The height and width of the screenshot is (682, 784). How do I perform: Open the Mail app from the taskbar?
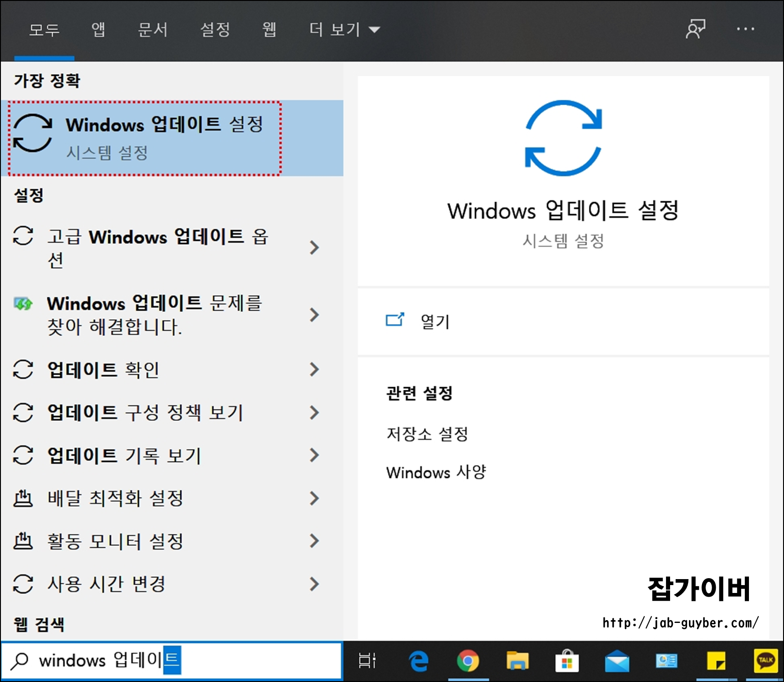pos(617,661)
